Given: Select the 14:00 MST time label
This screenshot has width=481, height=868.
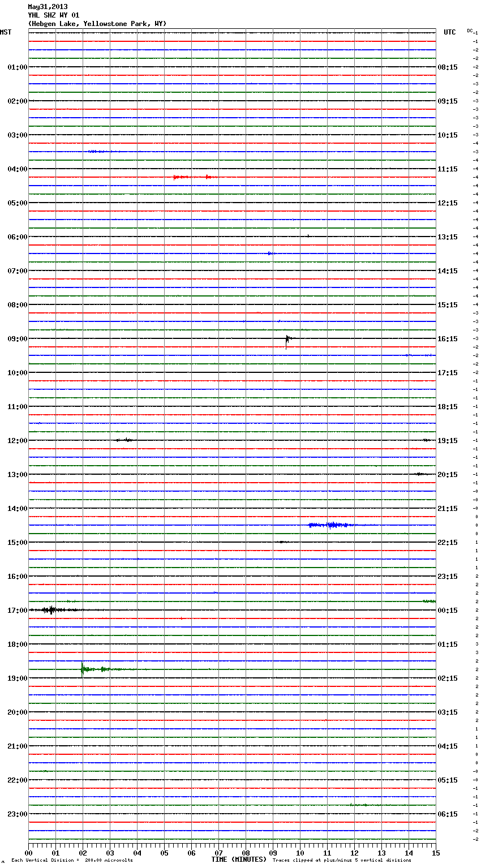Looking at the screenshot, I should coord(18,509).
